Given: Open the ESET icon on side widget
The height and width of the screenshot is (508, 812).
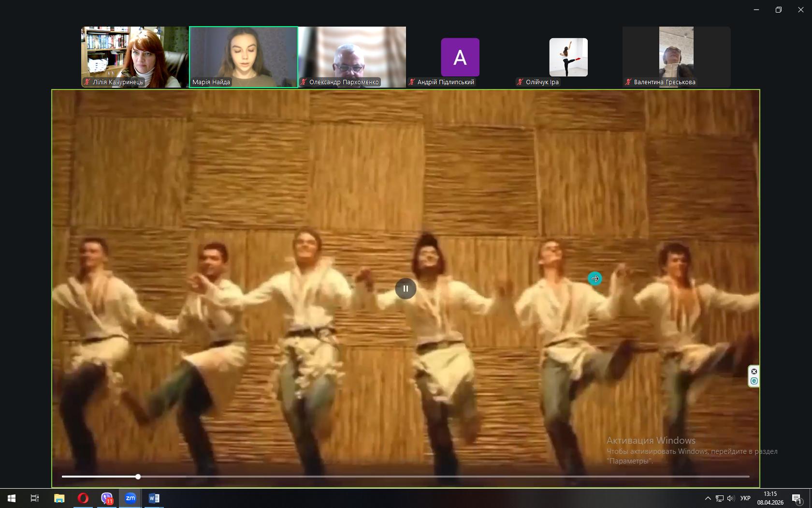Looking at the screenshot, I should coord(754,381).
